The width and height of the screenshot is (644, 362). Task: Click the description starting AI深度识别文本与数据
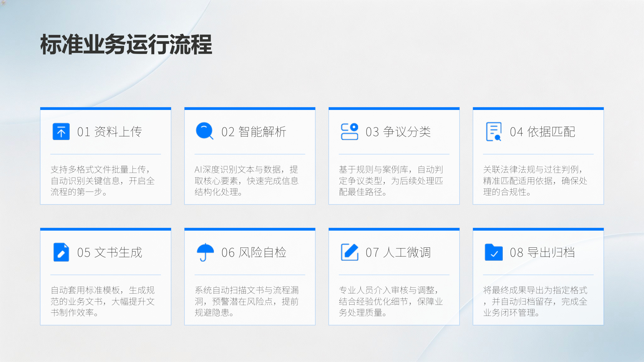click(247, 181)
